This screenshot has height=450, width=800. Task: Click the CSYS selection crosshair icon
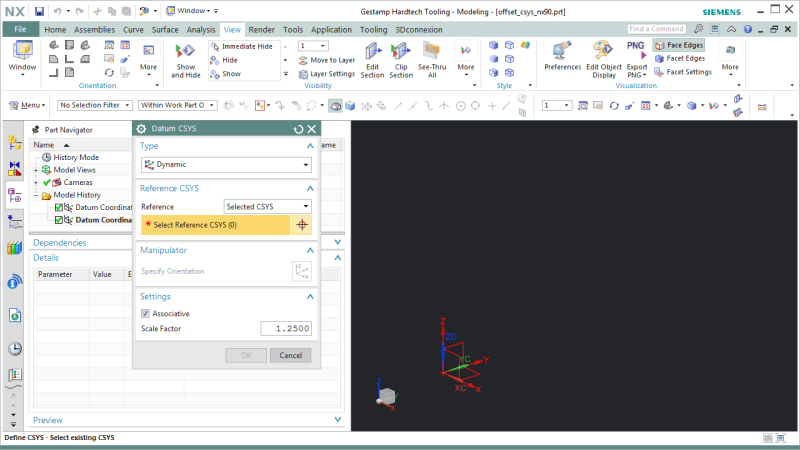coord(302,225)
